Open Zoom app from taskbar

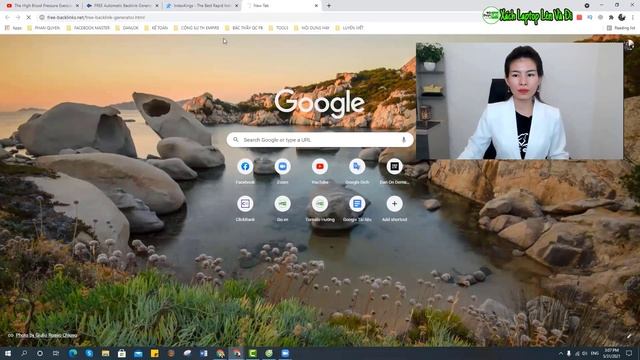(285, 353)
